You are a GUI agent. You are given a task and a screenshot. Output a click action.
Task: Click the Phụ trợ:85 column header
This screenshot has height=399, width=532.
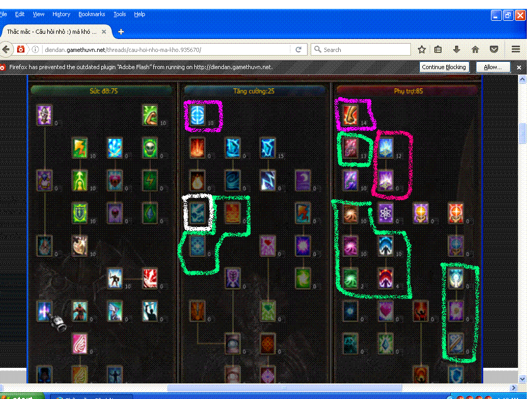(408, 91)
